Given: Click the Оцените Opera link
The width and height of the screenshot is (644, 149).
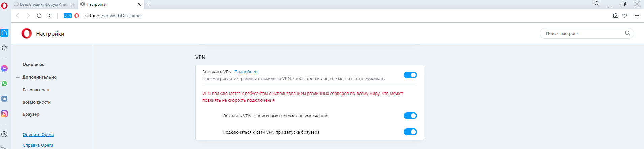Looking at the screenshot, I should coord(38,135).
